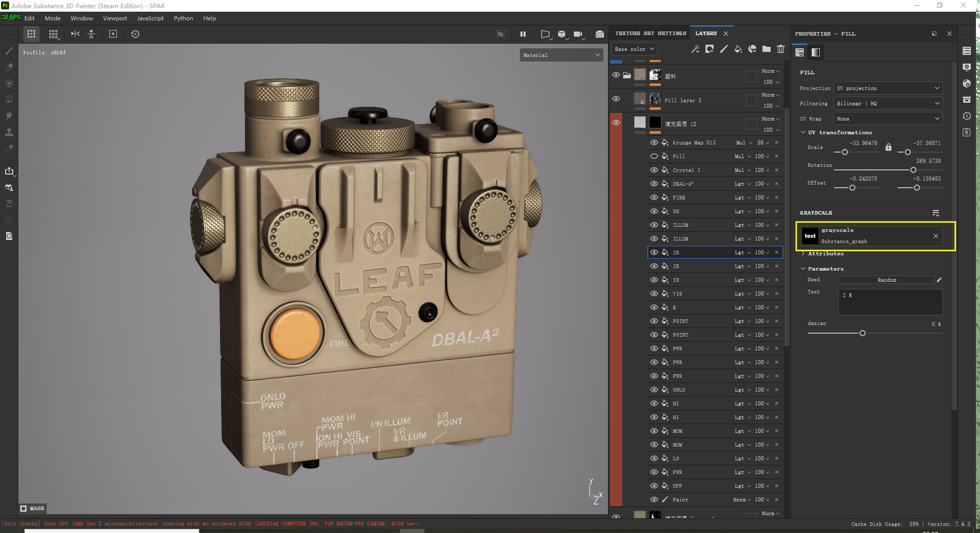Select the Eraser tool
Screen dimensions: 980x533
[9, 67]
